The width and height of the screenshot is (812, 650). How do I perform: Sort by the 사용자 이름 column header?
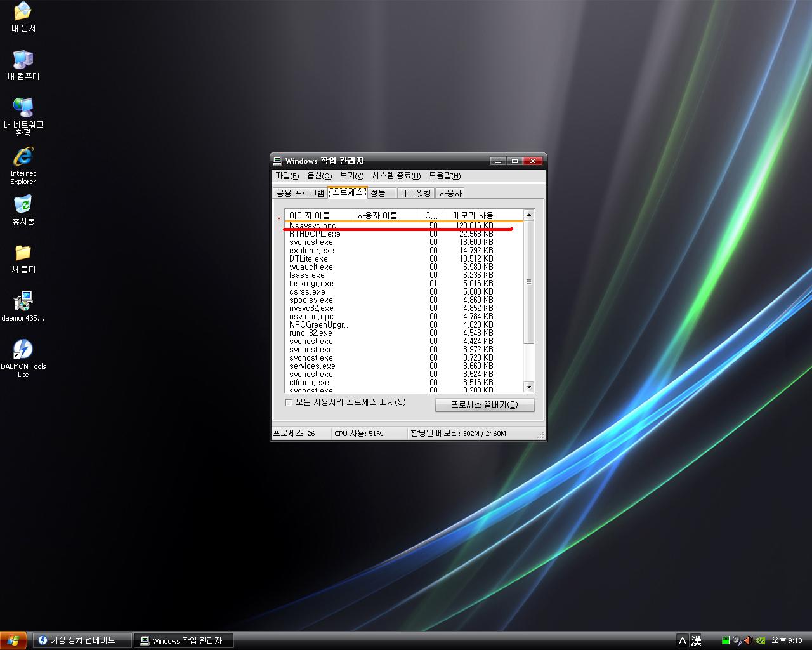387,215
